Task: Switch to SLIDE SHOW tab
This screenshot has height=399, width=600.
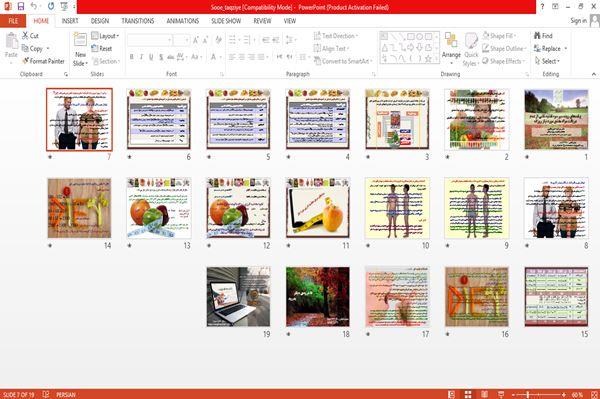Action: [226, 21]
